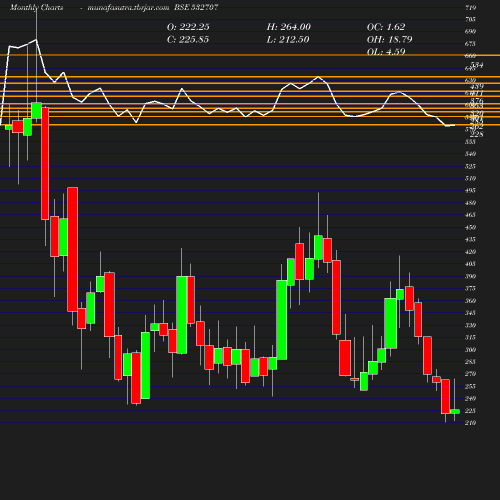Click the 719 price axis label
This screenshot has height=500, width=500.
pos(470,7)
